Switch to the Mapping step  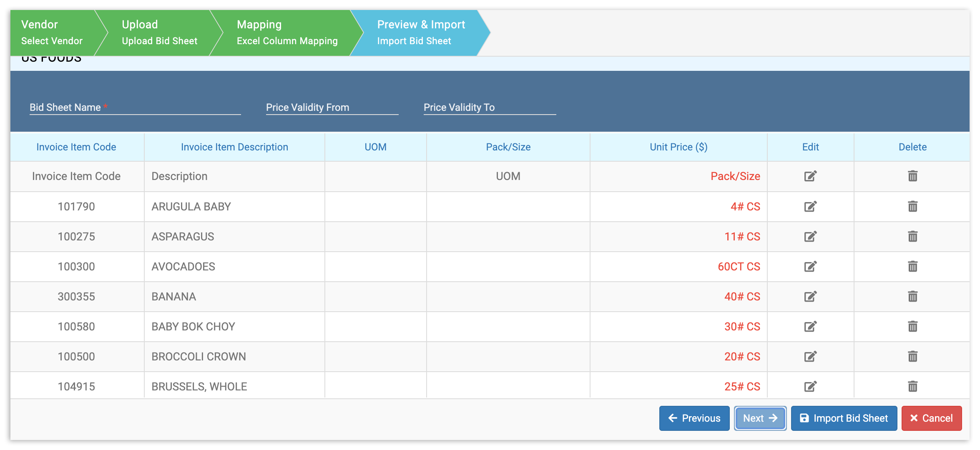point(287,32)
